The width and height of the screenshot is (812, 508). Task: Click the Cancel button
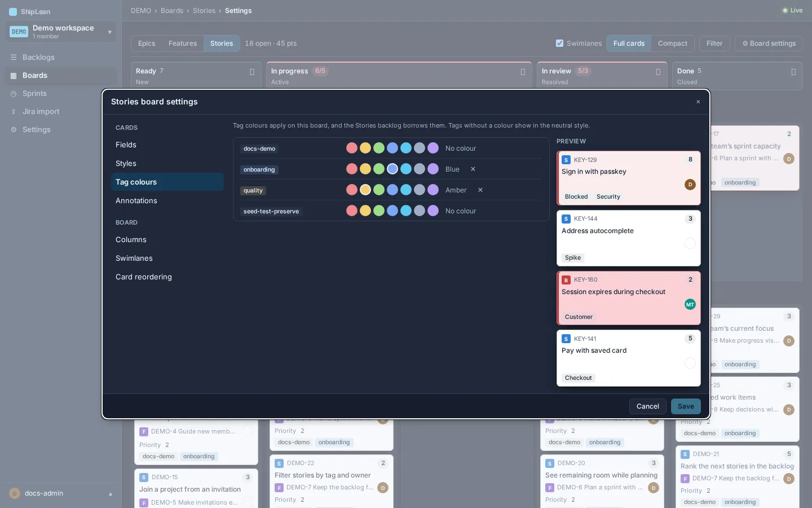click(x=647, y=406)
